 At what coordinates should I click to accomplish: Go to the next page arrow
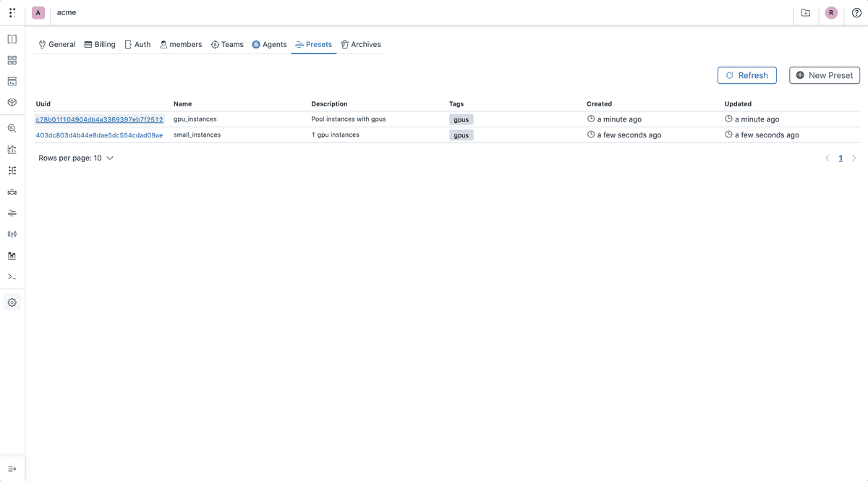click(x=854, y=158)
